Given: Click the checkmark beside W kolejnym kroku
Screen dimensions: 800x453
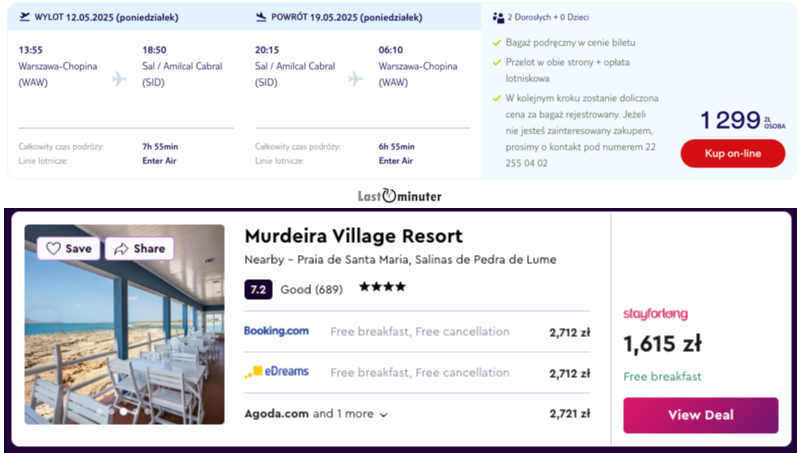Looking at the screenshot, I should tap(497, 98).
